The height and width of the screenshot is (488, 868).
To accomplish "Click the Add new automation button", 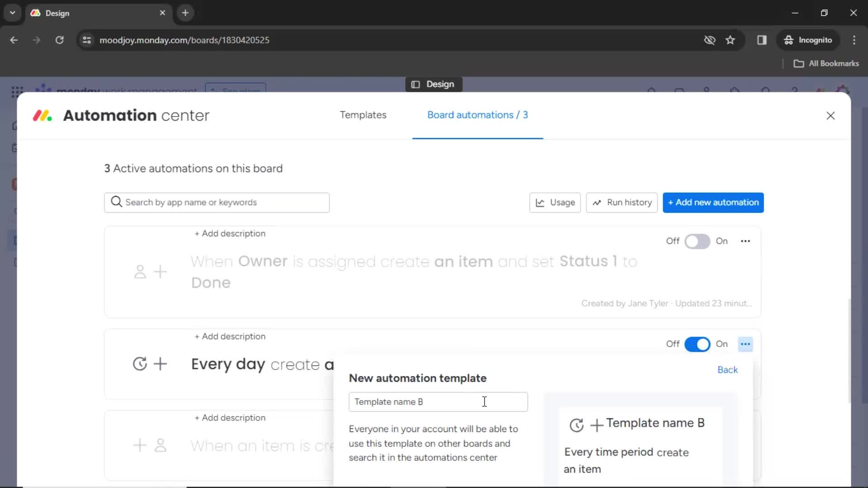I will click(713, 202).
